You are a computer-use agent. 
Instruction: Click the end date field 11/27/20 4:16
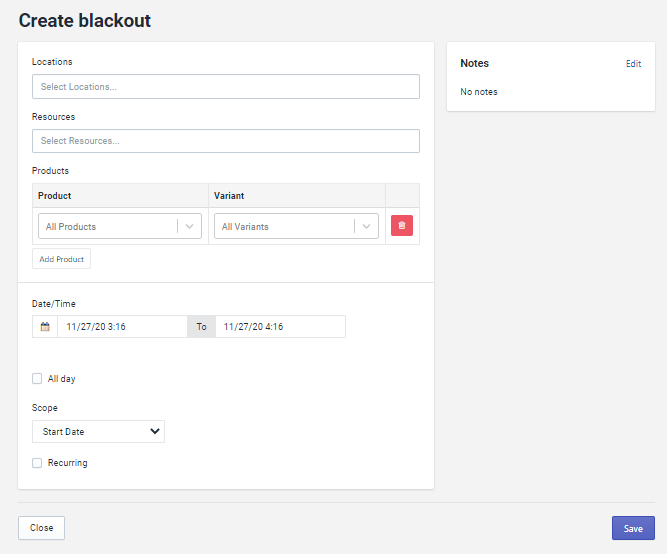(280, 327)
